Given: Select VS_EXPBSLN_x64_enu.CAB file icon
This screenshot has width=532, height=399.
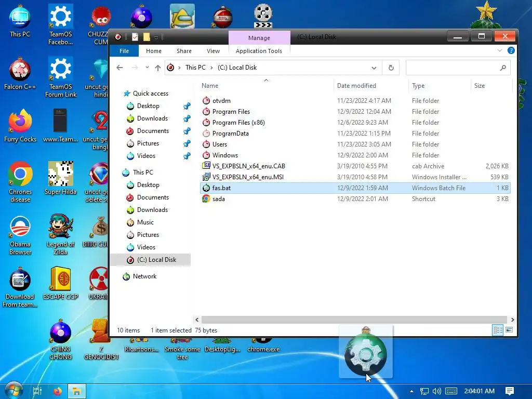Looking at the screenshot, I should tap(206, 166).
